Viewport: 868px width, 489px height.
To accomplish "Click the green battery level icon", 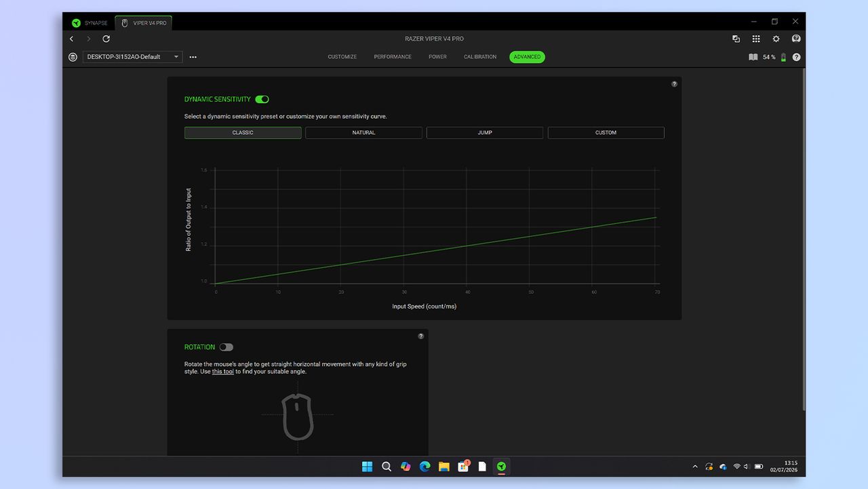I will (x=783, y=57).
